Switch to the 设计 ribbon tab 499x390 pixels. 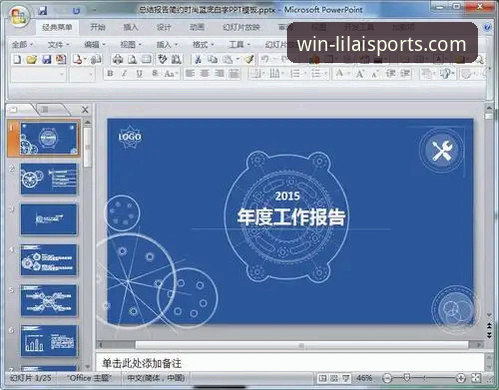tap(164, 27)
